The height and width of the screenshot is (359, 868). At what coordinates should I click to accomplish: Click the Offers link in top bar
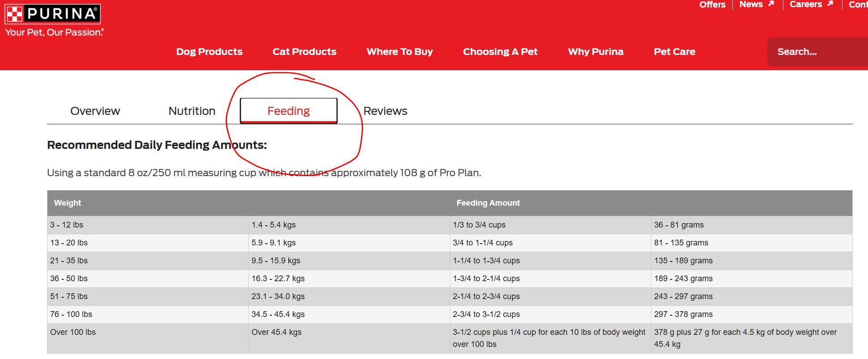click(712, 4)
